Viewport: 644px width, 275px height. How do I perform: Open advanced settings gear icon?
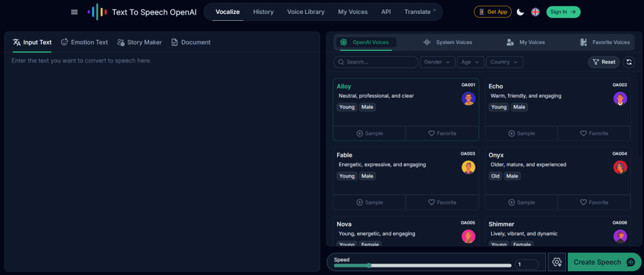point(557,262)
